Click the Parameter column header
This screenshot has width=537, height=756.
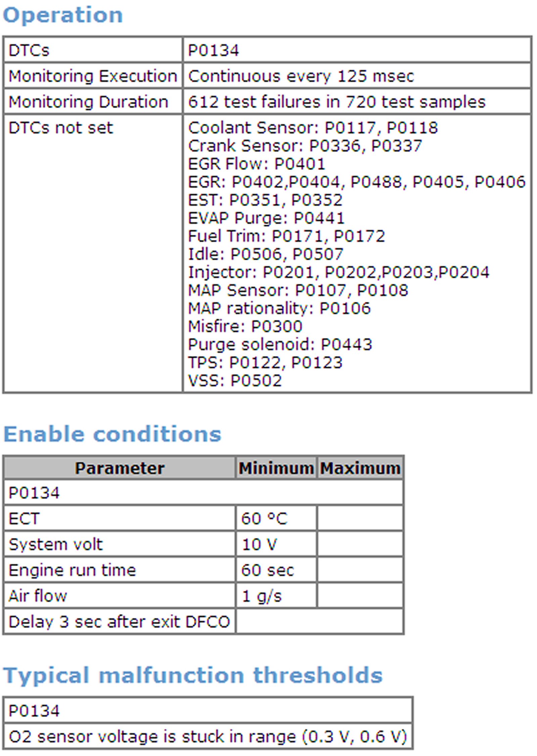pos(119,468)
